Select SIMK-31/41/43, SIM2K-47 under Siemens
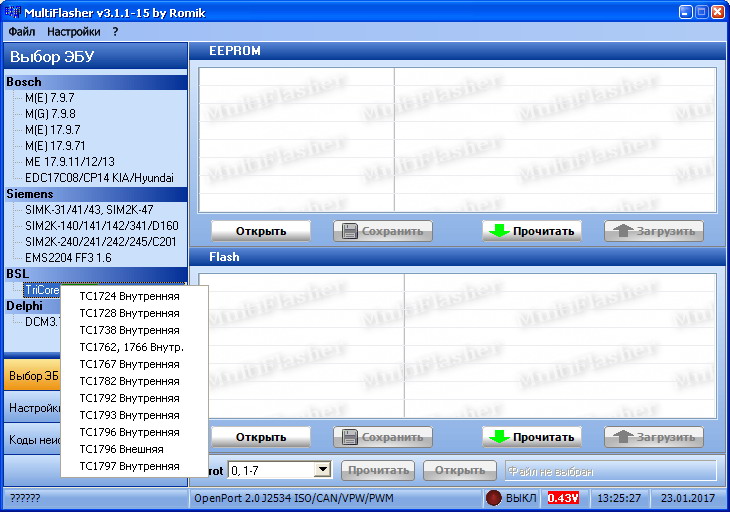This screenshot has width=730, height=512. click(89, 210)
